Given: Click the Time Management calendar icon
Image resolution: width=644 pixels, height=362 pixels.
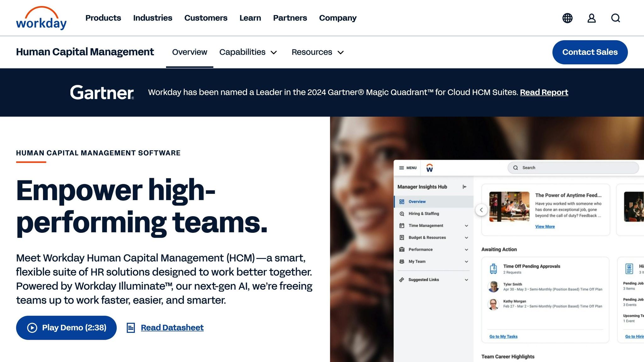Looking at the screenshot, I should pos(402,226).
